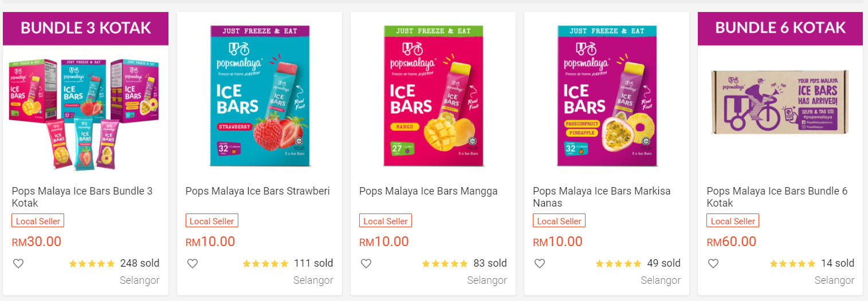Click star rating of Markisa Nanas

618,264
